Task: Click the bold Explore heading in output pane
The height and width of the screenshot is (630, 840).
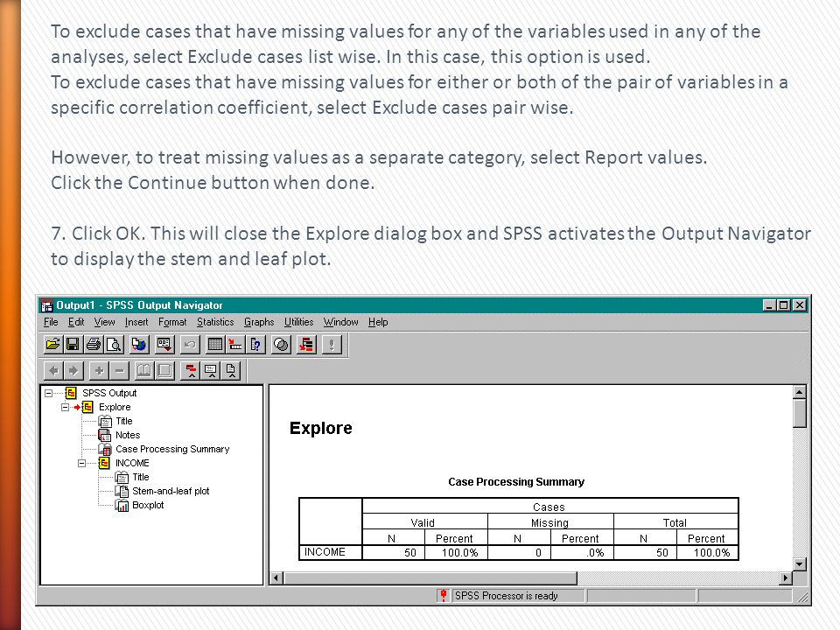Action: (321, 428)
